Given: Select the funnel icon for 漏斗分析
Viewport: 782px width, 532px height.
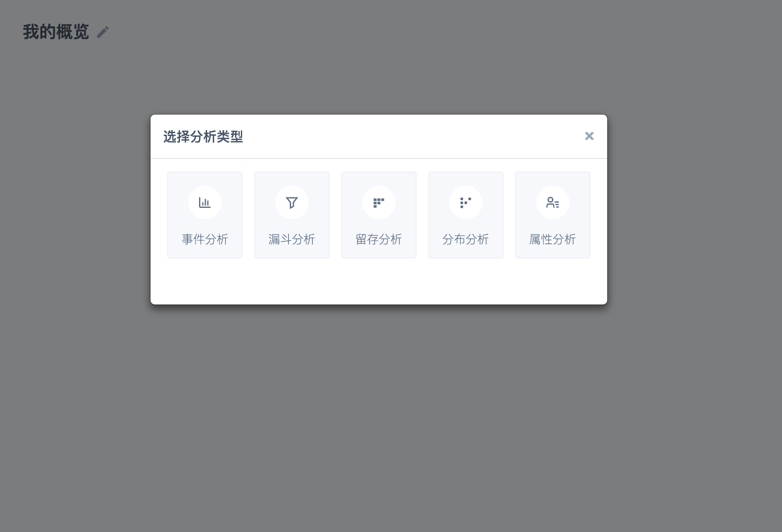Looking at the screenshot, I should [x=292, y=202].
